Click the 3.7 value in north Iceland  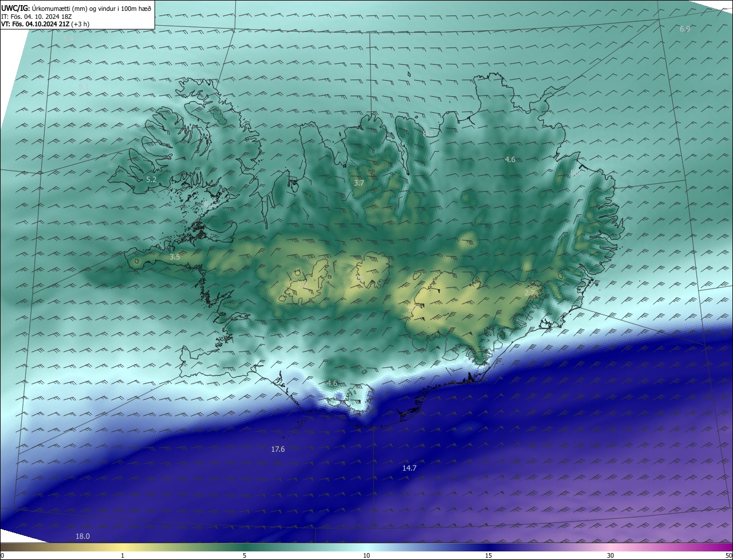[x=358, y=183]
